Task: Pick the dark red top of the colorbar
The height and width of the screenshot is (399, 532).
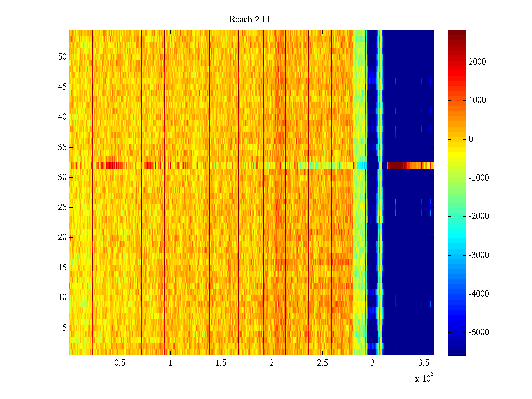Action: 457,33
